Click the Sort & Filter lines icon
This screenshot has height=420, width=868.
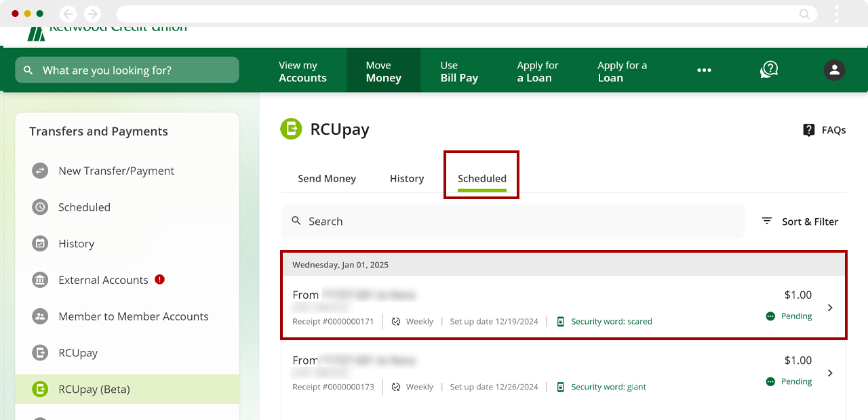[x=767, y=221]
